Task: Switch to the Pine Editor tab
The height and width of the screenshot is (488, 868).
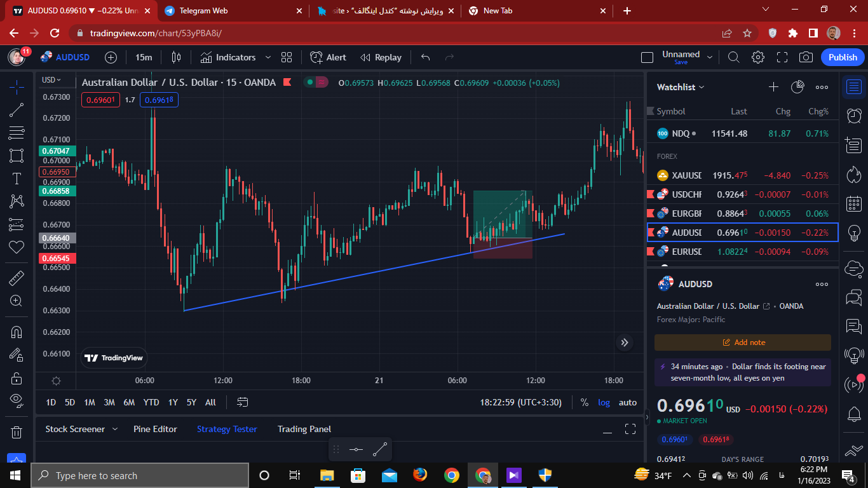Action: click(155, 429)
